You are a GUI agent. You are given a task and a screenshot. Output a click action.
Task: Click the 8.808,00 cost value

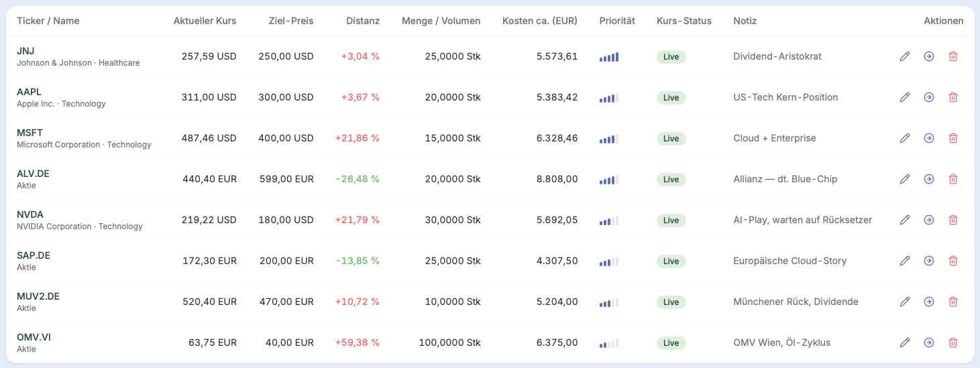pos(557,179)
